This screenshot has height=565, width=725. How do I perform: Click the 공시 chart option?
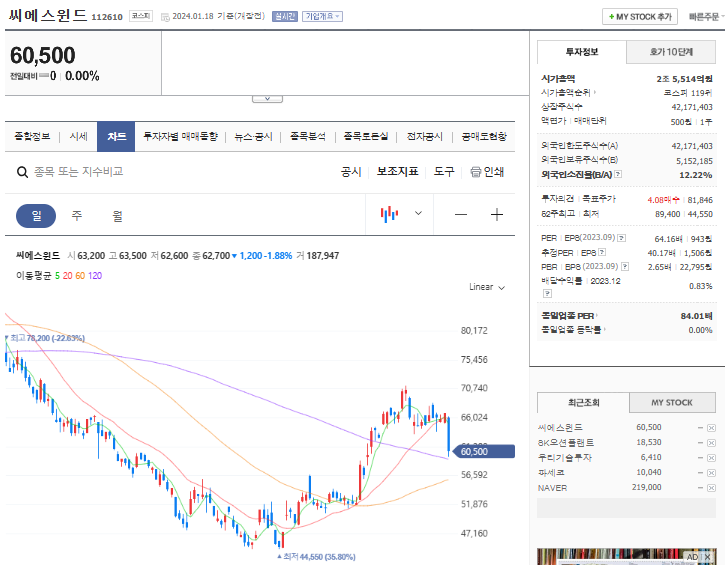(x=351, y=172)
